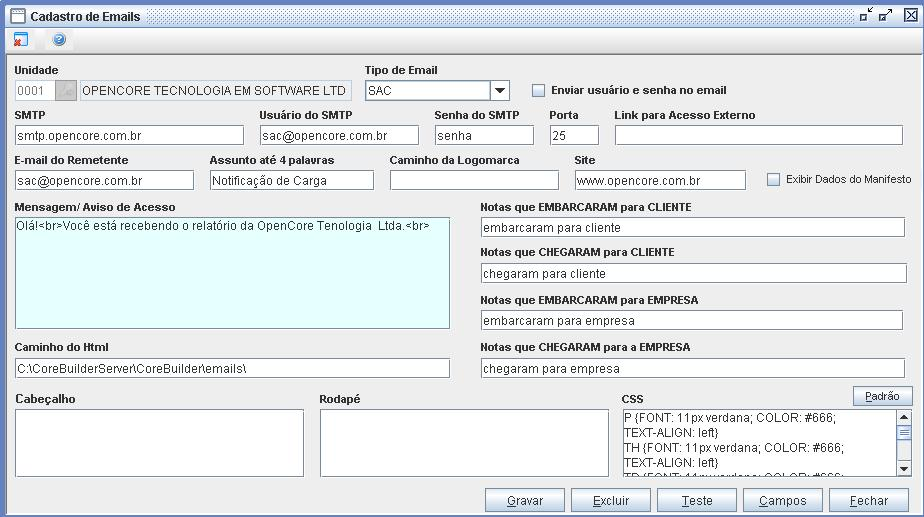Click the Notas que EMBARCARAM para CLIENTE field

tap(692, 228)
